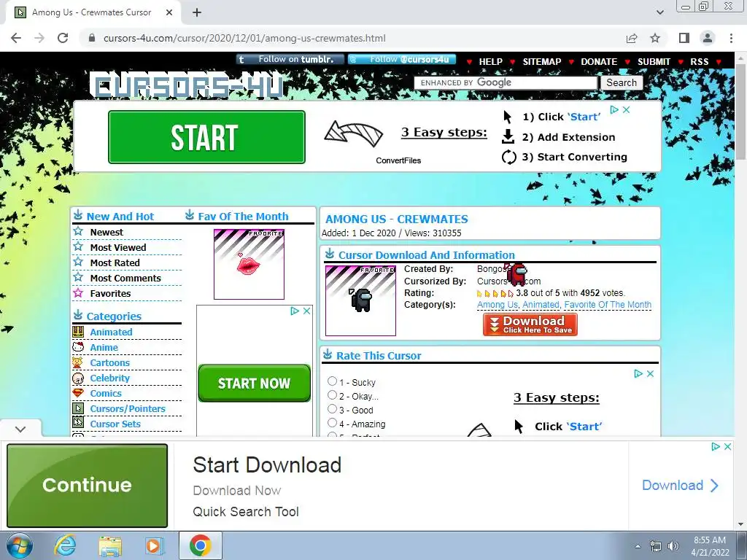Click the Cursors-4U site logo
Viewport: 747px width, 560px height.
(x=186, y=85)
